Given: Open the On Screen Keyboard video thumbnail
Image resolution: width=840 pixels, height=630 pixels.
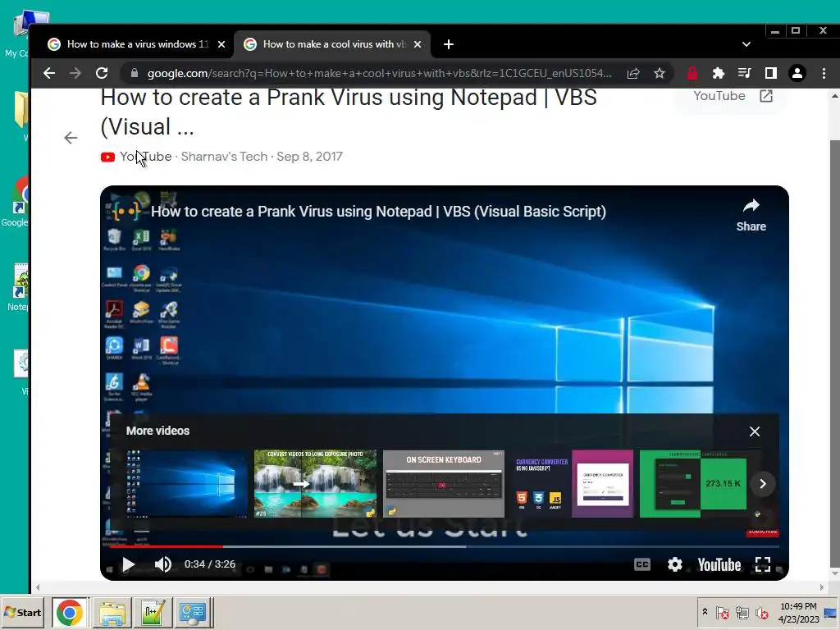Looking at the screenshot, I should (x=444, y=484).
